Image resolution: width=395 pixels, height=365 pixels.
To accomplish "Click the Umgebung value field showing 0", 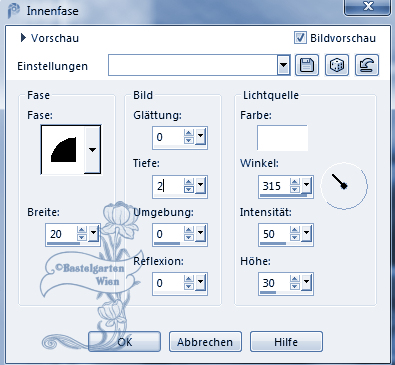I will point(169,234).
